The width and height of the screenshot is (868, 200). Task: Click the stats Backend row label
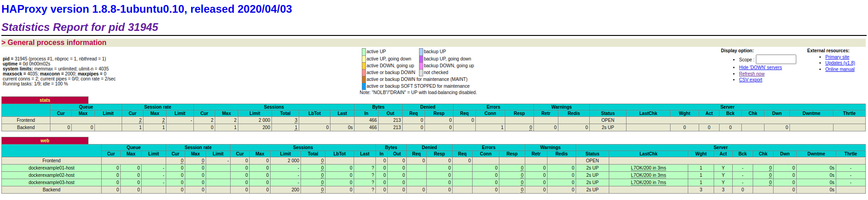26,127
